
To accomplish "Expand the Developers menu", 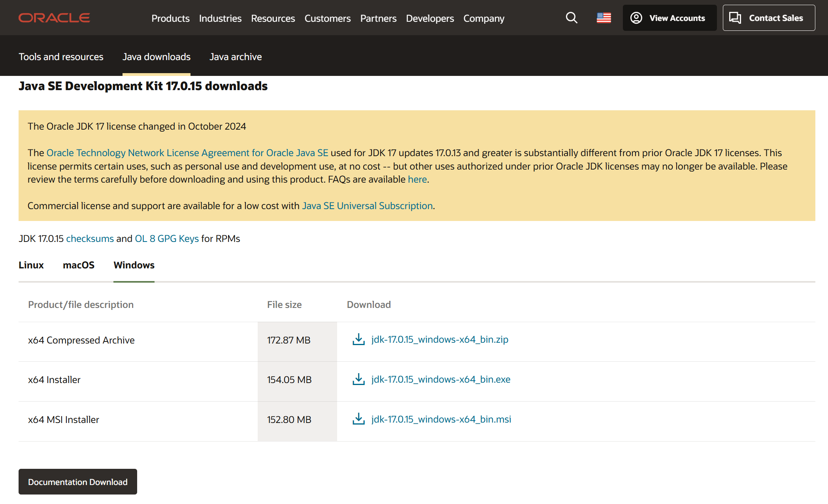I will click(430, 19).
